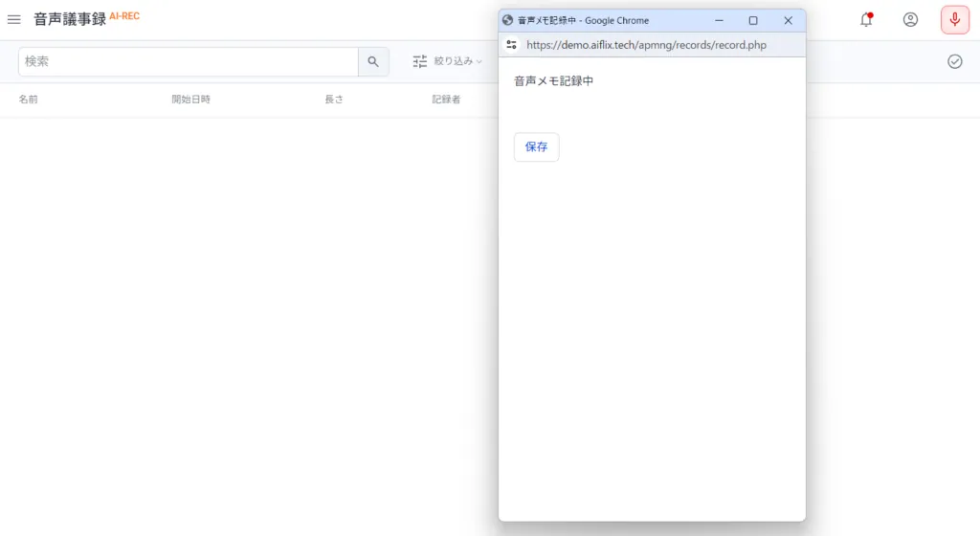The image size is (980, 536).
Task: Click the 音声議事録 app title
Action: click(x=69, y=19)
